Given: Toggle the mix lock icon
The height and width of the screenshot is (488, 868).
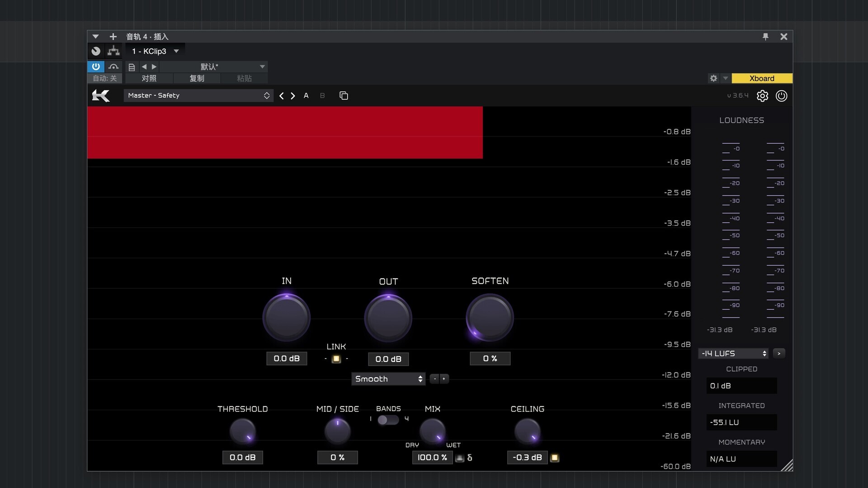Looking at the screenshot, I should point(460,458).
